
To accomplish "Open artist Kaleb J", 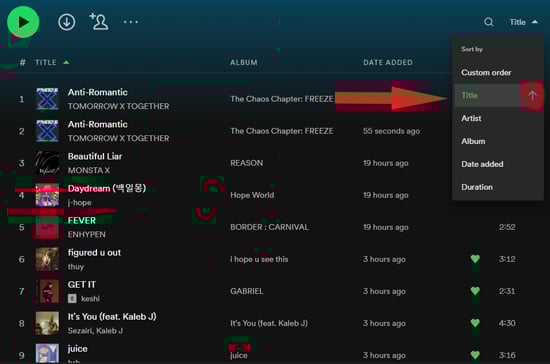I will click(109, 331).
